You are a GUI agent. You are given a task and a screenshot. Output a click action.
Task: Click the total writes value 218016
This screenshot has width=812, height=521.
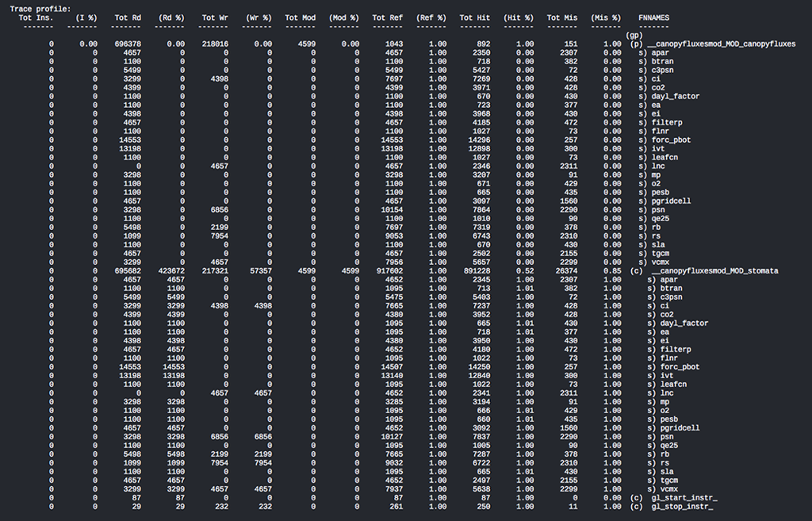[214, 44]
